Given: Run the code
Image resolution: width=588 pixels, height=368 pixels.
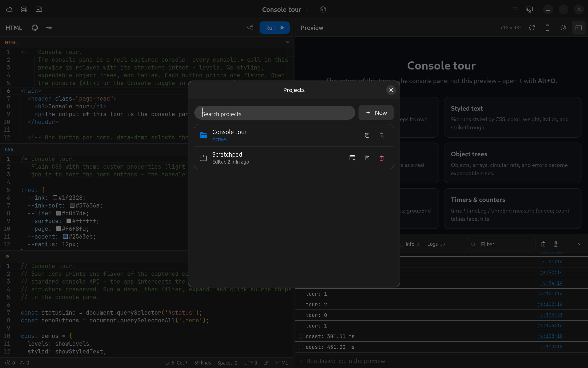Looking at the screenshot, I should pyautogui.click(x=274, y=28).
